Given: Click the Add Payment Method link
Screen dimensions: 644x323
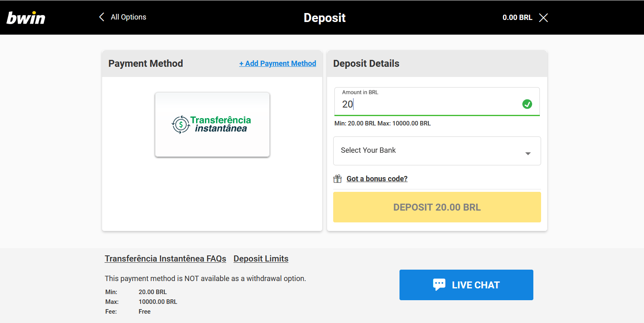Looking at the screenshot, I should (x=277, y=64).
